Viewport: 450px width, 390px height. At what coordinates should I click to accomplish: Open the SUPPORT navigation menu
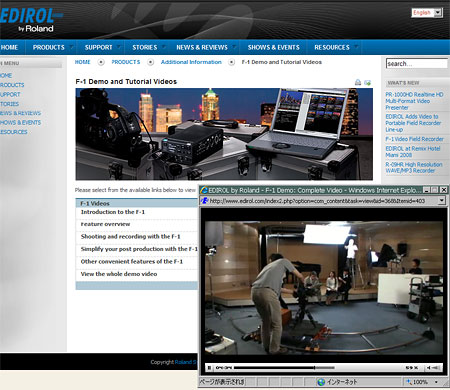click(x=99, y=47)
